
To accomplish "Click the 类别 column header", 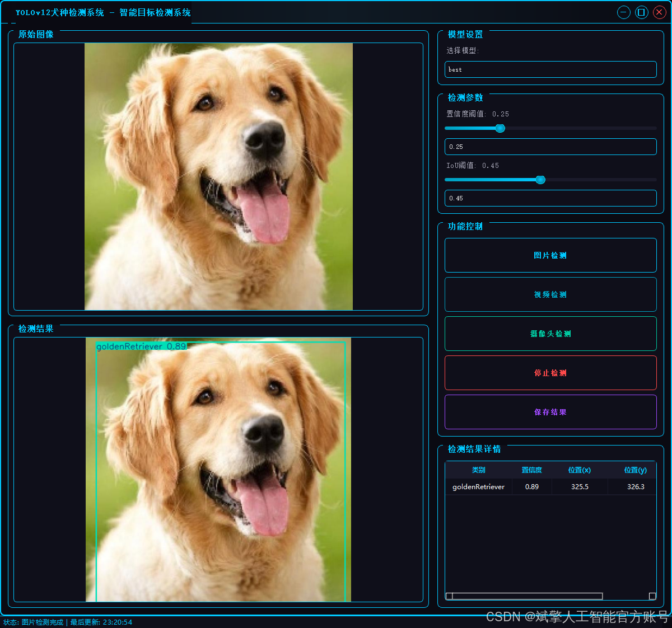I will (479, 470).
